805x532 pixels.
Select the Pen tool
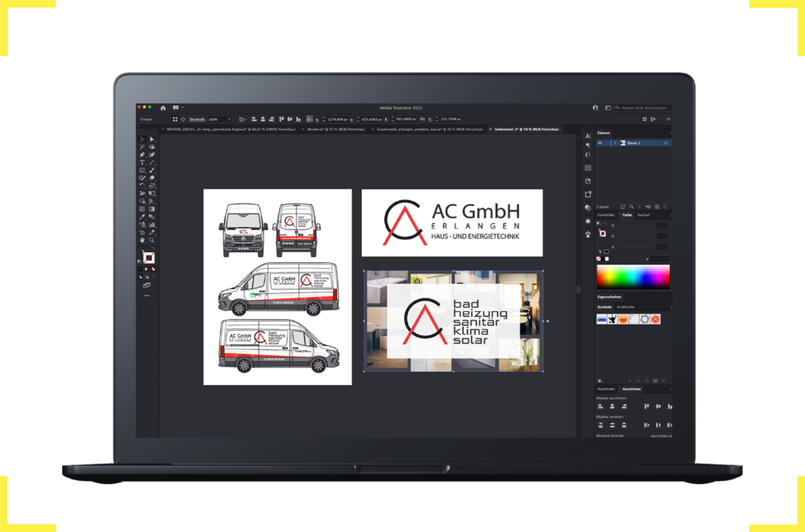point(142,155)
